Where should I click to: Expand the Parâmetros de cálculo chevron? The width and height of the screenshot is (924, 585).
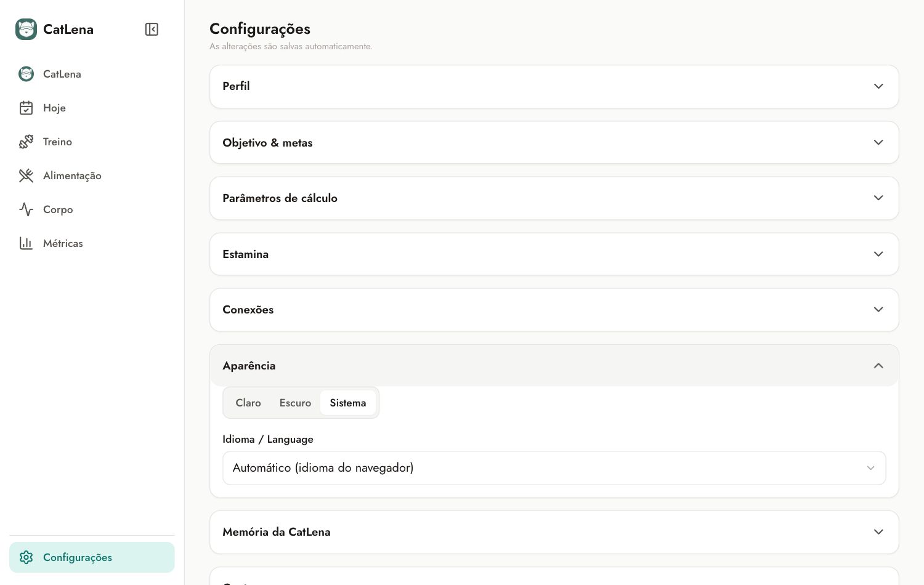(x=878, y=198)
